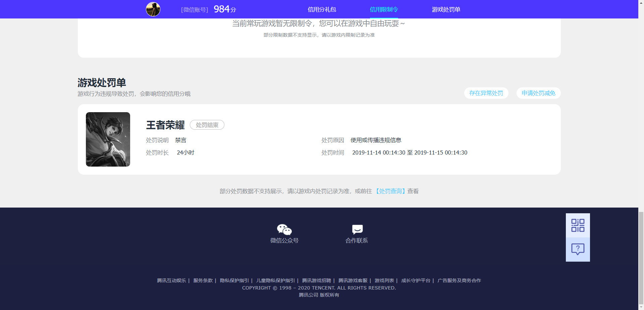Click the 984分 credit score
This screenshot has height=310, width=644.
[x=225, y=9]
